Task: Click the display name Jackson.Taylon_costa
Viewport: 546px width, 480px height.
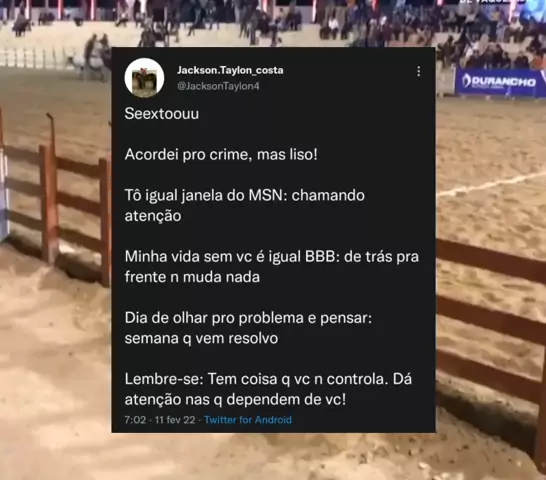Action: pyautogui.click(x=230, y=70)
